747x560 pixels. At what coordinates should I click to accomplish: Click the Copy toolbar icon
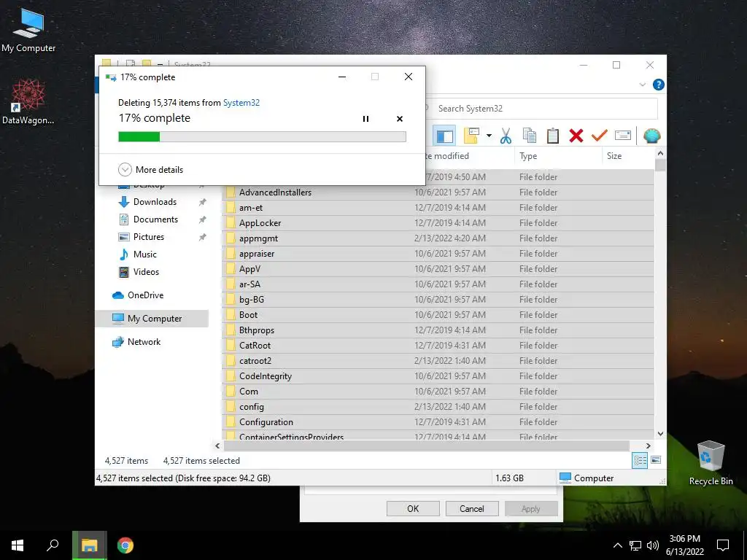click(x=530, y=136)
